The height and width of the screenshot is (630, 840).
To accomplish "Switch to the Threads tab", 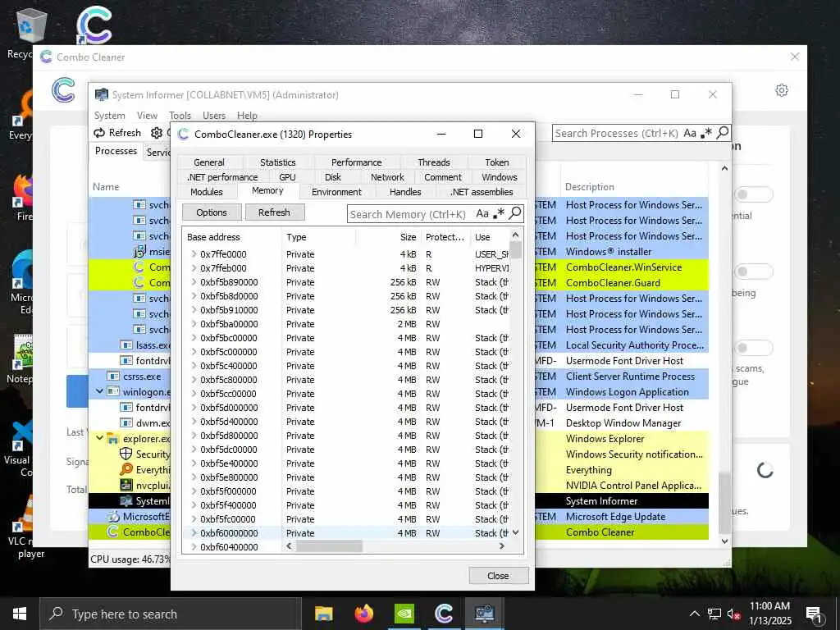I will pyautogui.click(x=433, y=162).
